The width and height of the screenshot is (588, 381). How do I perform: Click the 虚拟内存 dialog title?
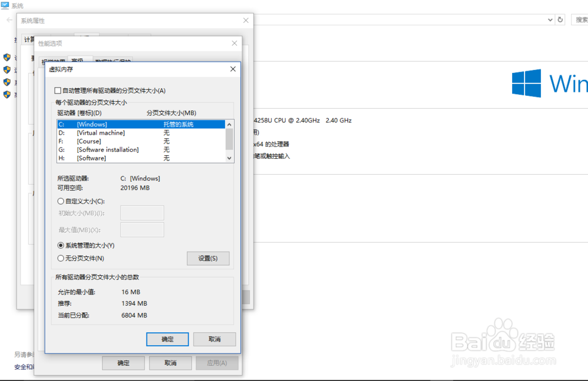click(61, 69)
